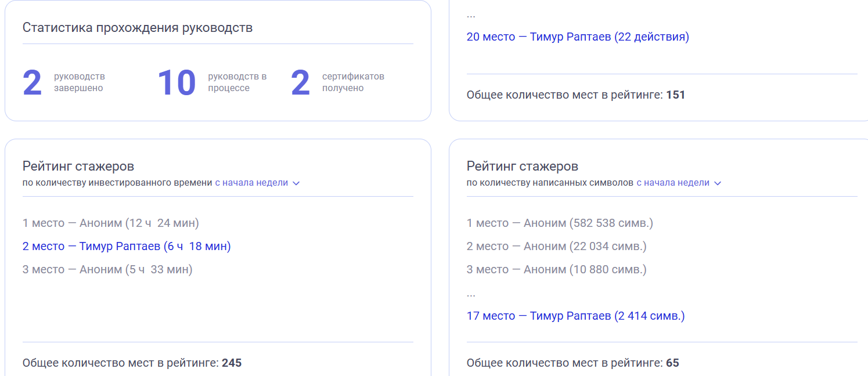Click Статистика прохождения руководств heading
Viewport: 868px width, 376px height.
[138, 28]
